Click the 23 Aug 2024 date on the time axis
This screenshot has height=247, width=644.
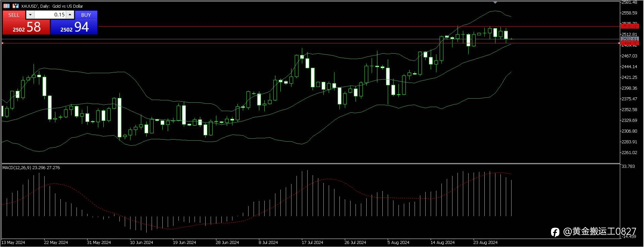(x=485, y=242)
